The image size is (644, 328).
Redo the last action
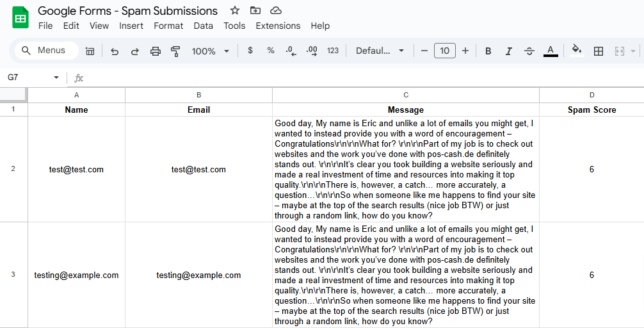click(x=134, y=51)
